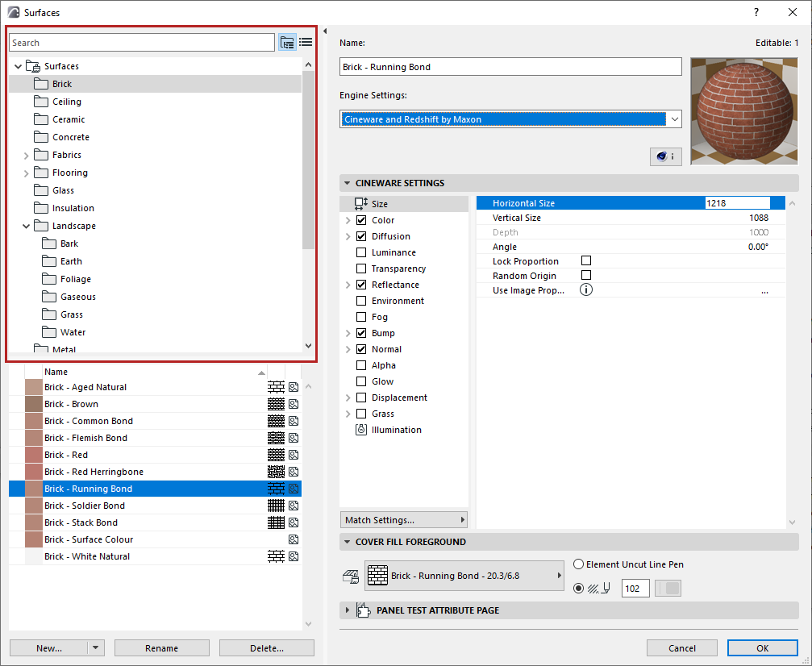The width and height of the screenshot is (812, 666).
Task: Select Element Uncut Line Pen radio button
Action: click(x=578, y=564)
